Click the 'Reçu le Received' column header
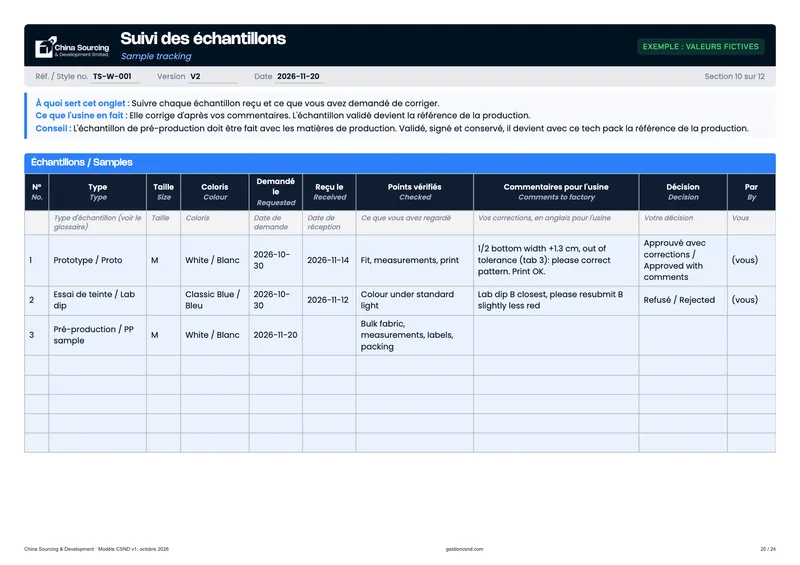Image resolution: width=800 pixels, height=565 pixels. 329,192
